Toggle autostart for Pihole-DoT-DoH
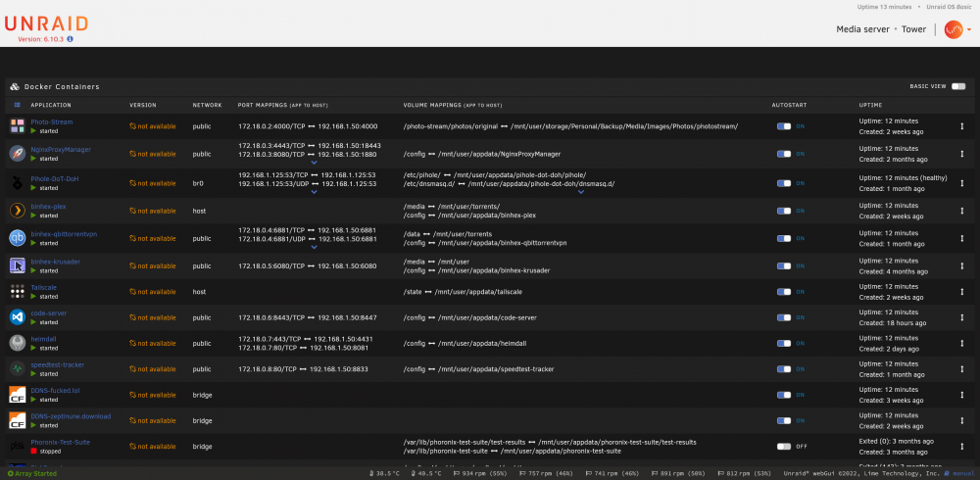980x480 pixels. tap(784, 183)
